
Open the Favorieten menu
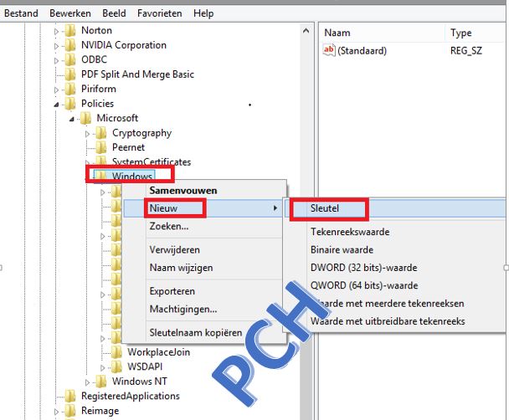pos(159,13)
